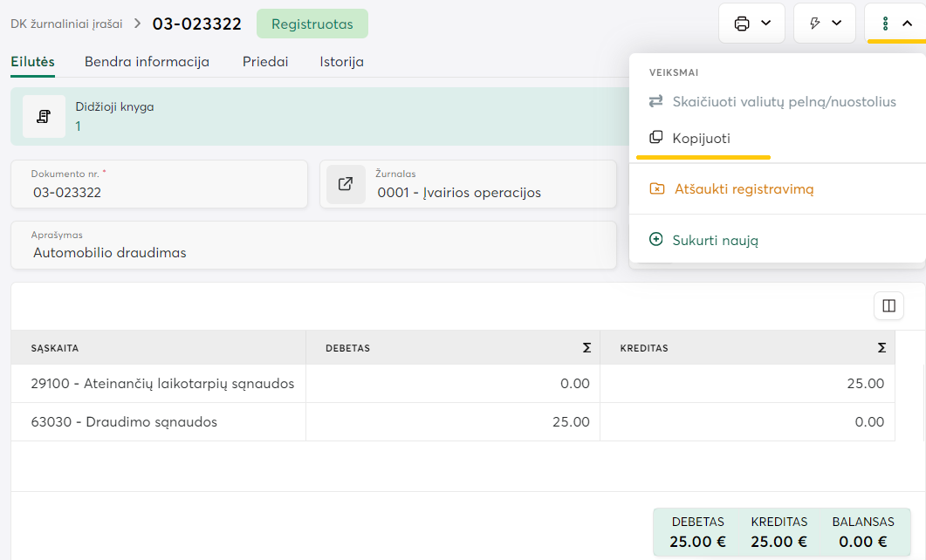The width and height of the screenshot is (926, 560).
Task: Focus the Dokumento nr. input field
Action: (159, 192)
